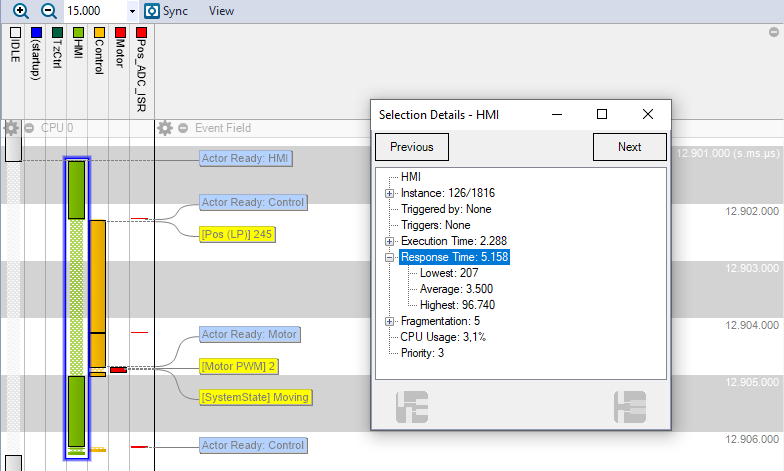Collapse the Event Field minus circle icon
The height and width of the screenshot is (471, 784).
(x=183, y=128)
